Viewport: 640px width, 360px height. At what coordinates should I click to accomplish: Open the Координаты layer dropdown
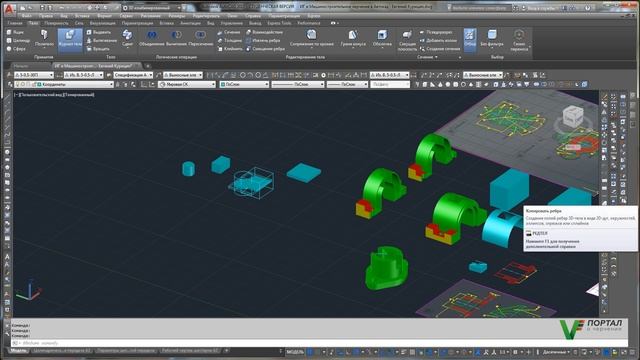click(x=63, y=84)
